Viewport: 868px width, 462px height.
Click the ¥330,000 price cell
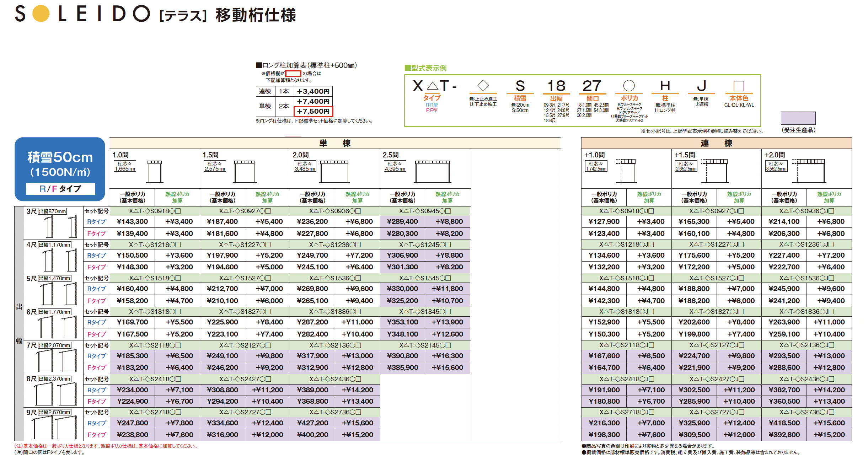click(402, 289)
